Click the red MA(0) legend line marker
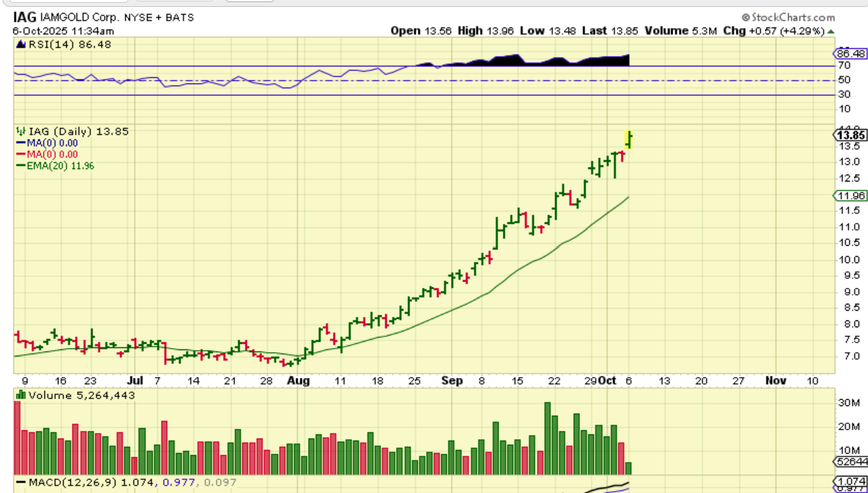Viewport: 868px width, 493px height. [21, 155]
